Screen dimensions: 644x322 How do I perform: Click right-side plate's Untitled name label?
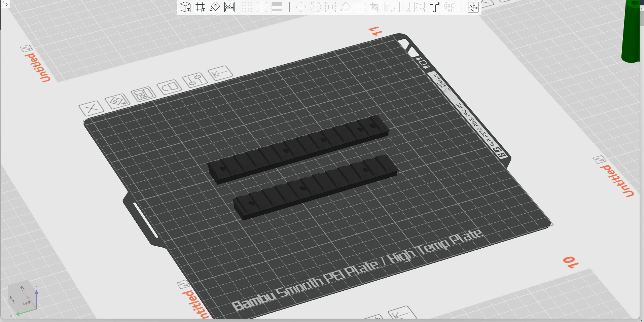618,181
